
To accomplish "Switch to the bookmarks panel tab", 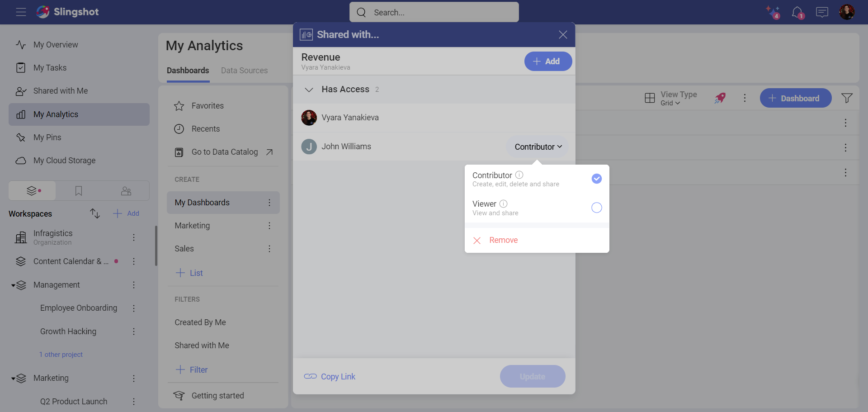I will click(79, 191).
